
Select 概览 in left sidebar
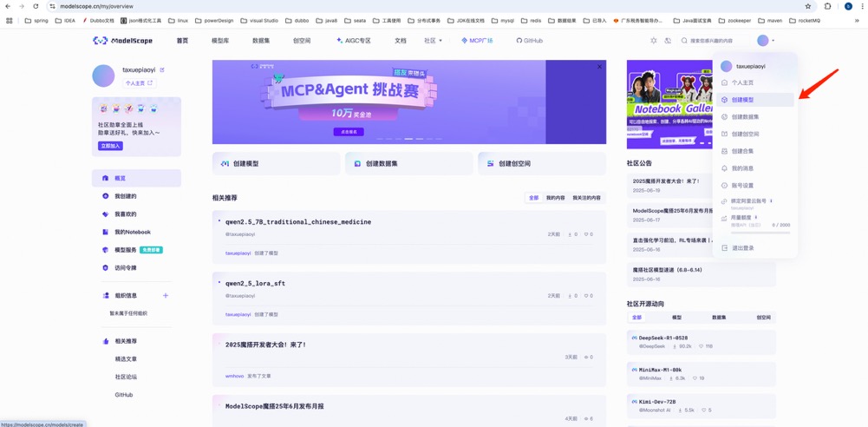pyautogui.click(x=136, y=178)
